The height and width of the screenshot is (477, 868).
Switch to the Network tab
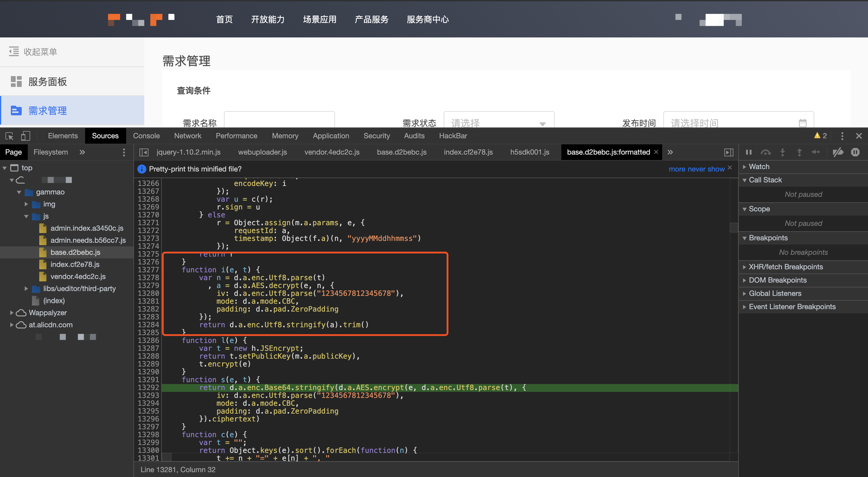coord(187,136)
